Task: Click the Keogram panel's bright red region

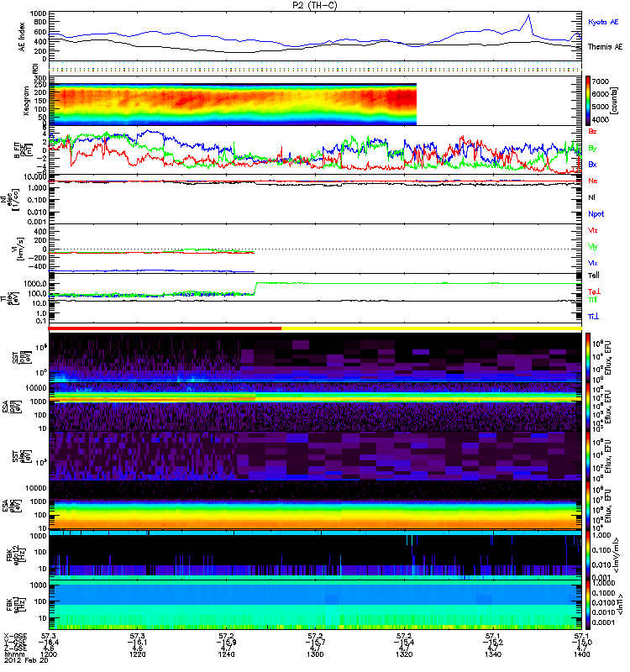Action: point(401,98)
